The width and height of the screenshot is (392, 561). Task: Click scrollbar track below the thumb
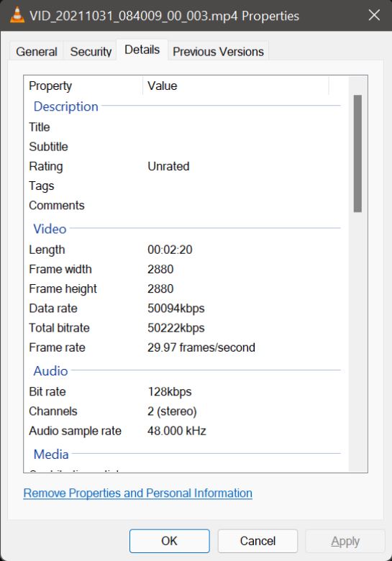point(357,340)
